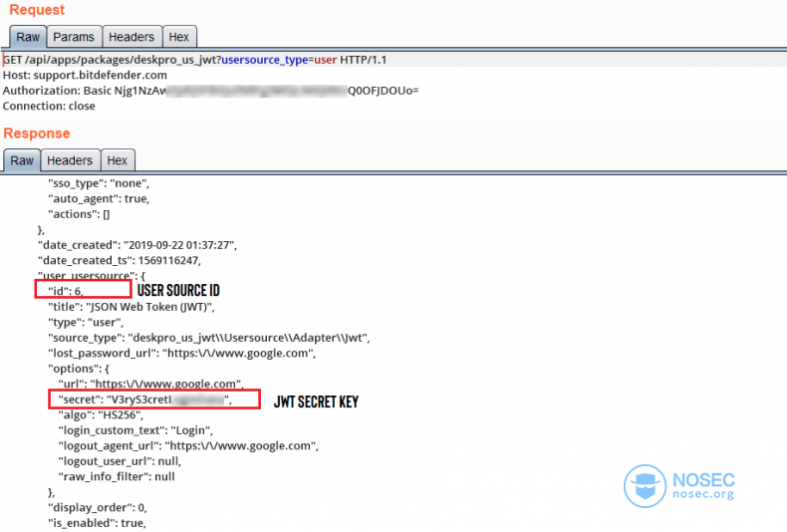Click the "secret": "V3ryS3cretI line
Image resolution: width=787 pixels, height=532 pixels.
tap(145, 400)
